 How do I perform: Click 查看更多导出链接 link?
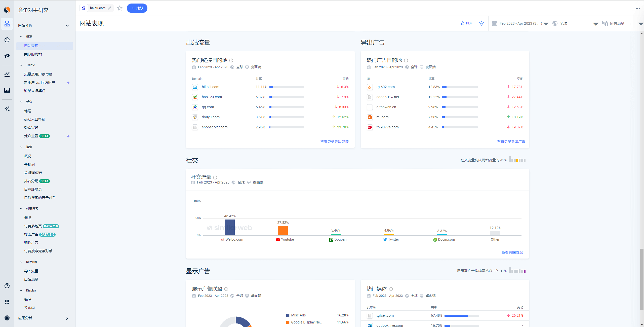[x=334, y=141]
